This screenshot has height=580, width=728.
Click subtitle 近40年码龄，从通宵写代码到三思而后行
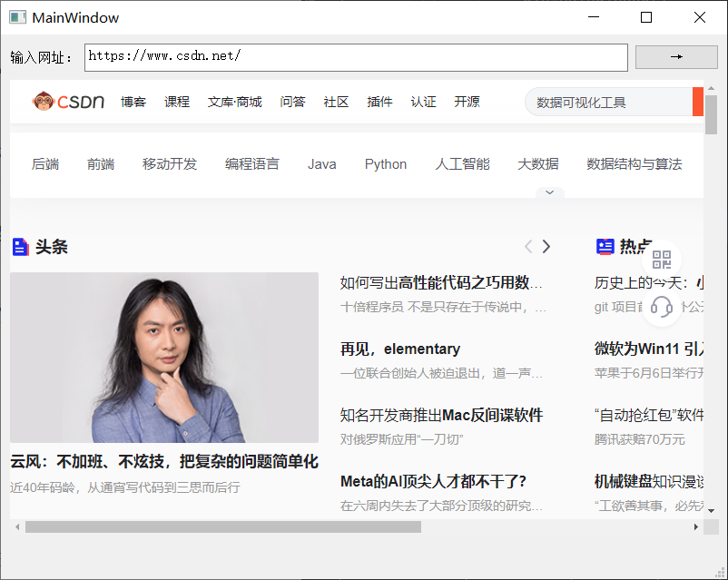click(125, 487)
